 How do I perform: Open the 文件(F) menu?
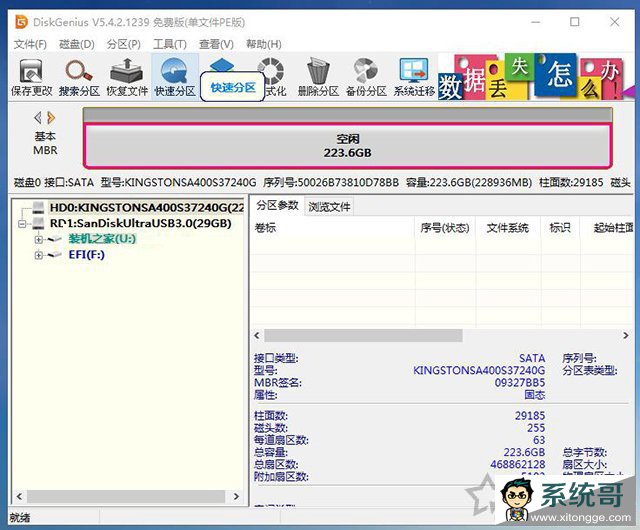click(x=30, y=44)
